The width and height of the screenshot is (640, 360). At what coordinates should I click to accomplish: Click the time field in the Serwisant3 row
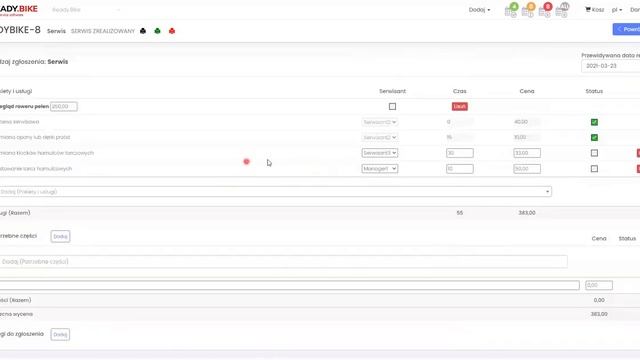coord(460,153)
